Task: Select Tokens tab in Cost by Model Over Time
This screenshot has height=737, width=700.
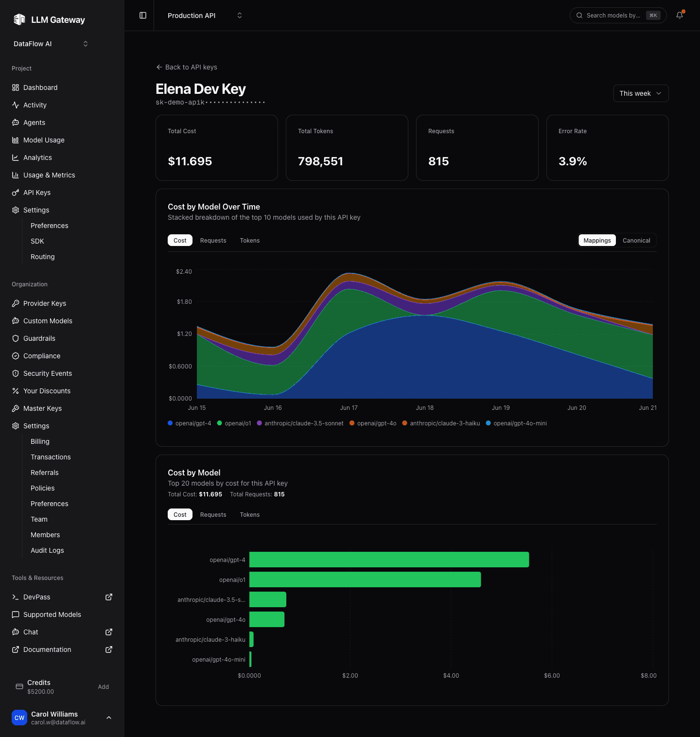Action: [250, 240]
